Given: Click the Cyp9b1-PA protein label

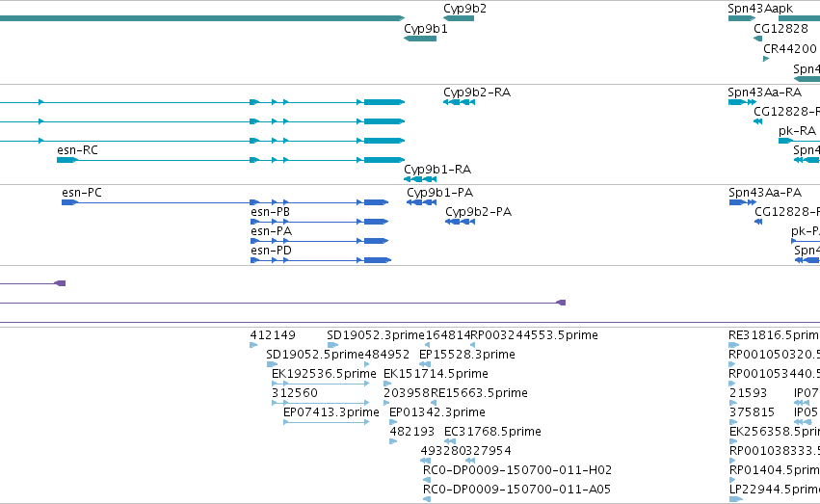Looking at the screenshot, I should pyautogui.click(x=439, y=193).
